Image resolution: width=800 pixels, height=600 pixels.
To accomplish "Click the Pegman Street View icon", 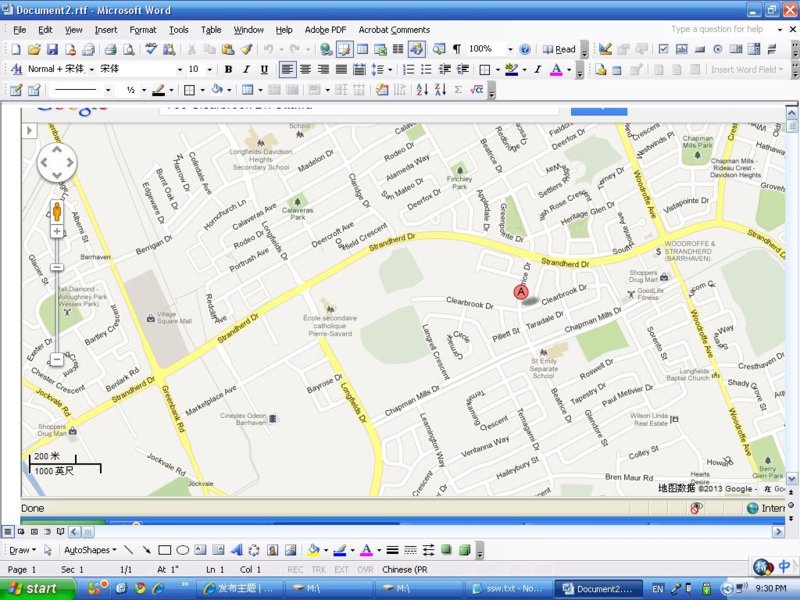I will (x=57, y=210).
